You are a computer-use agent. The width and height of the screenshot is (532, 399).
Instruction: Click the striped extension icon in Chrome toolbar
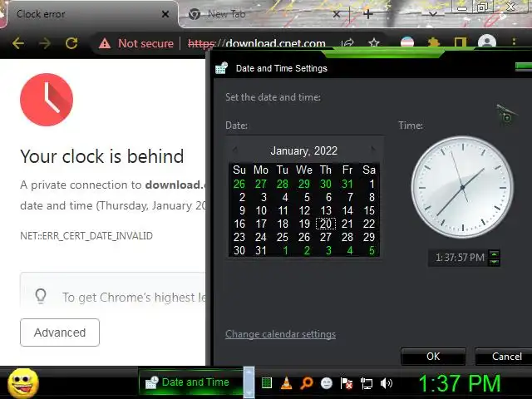pos(407,42)
